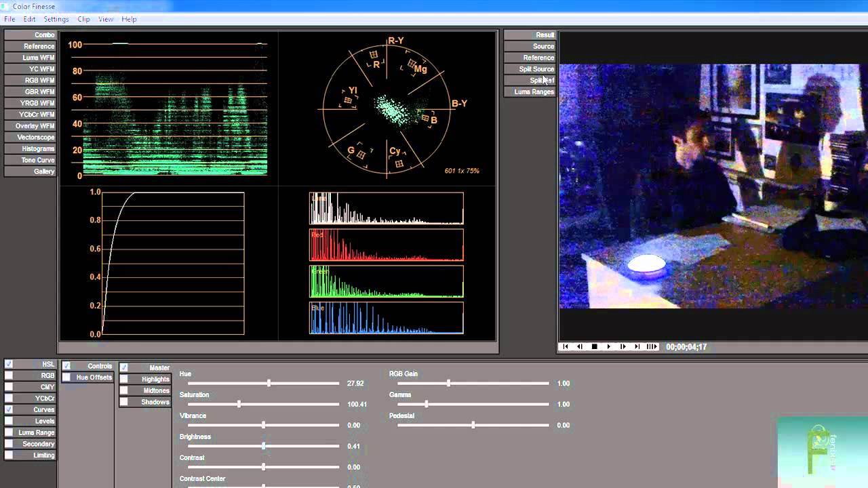Step forward one frame in preview

click(x=623, y=346)
